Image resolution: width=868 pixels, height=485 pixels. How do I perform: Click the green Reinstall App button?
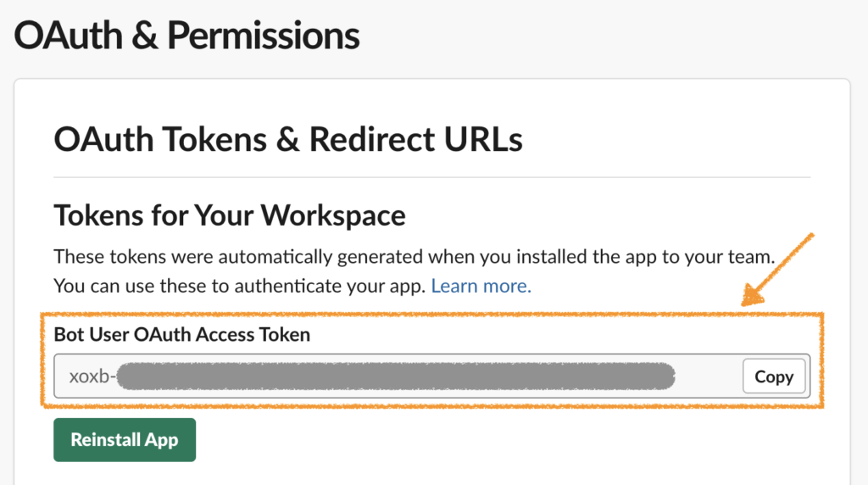pyautogui.click(x=125, y=439)
